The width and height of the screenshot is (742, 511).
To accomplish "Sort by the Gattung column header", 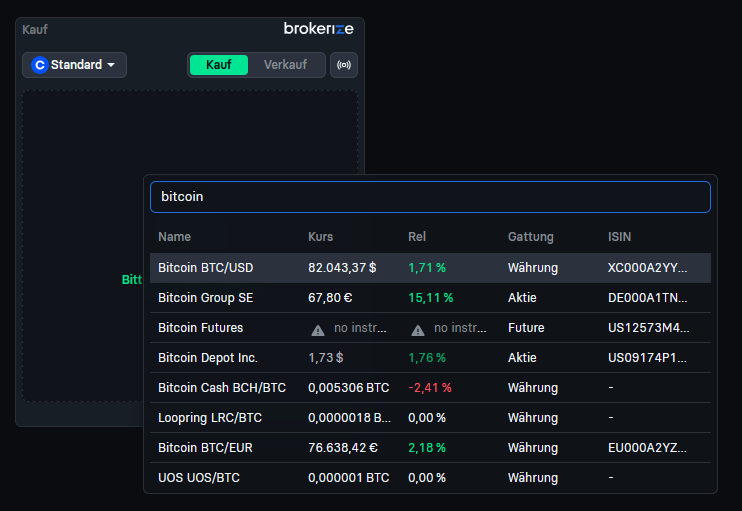I will tap(530, 237).
